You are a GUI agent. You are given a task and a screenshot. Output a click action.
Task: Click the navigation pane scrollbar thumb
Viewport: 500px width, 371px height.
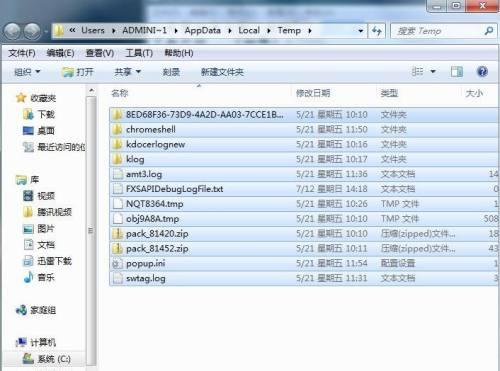[90, 230]
